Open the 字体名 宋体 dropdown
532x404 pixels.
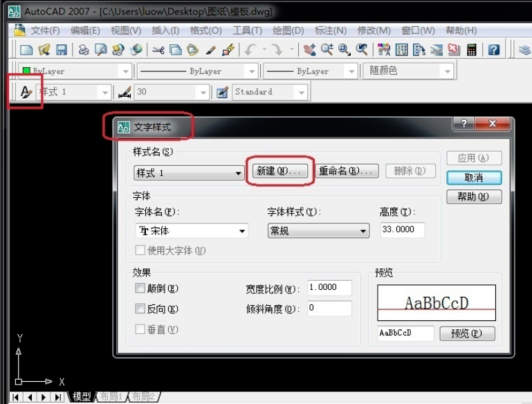[x=192, y=231]
